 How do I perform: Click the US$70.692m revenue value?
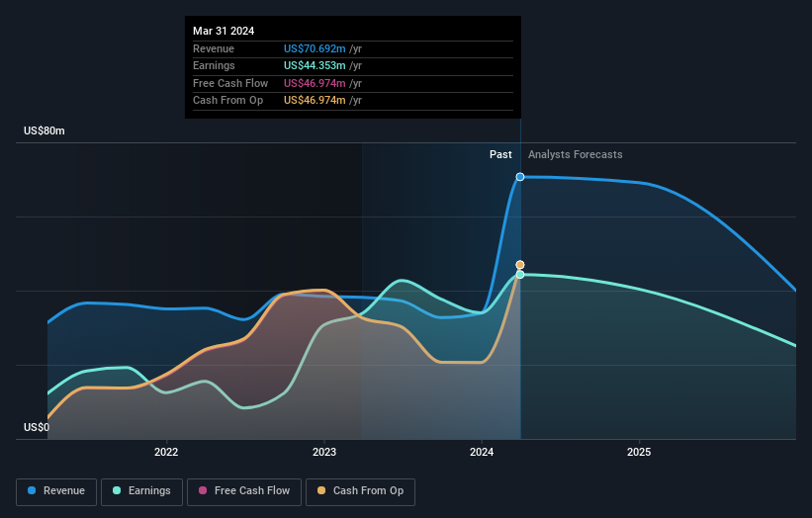tap(315, 48)
